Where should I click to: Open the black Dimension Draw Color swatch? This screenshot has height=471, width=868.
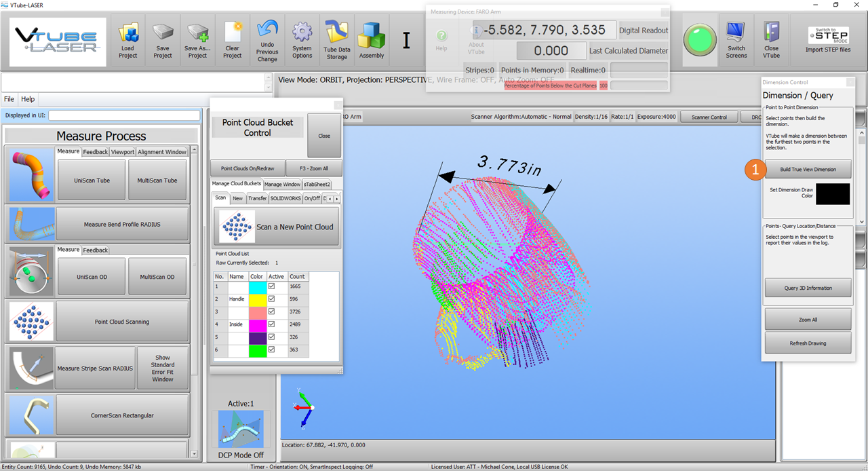[x=832, y=193]
